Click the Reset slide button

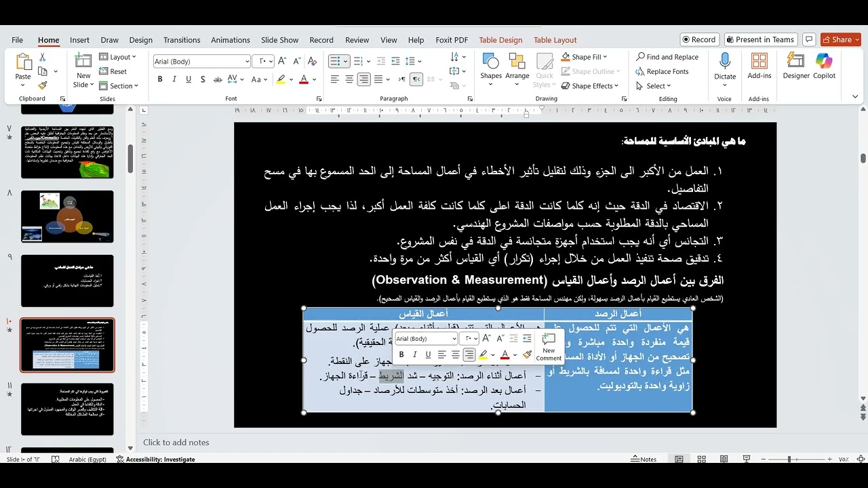click(113, 71)
